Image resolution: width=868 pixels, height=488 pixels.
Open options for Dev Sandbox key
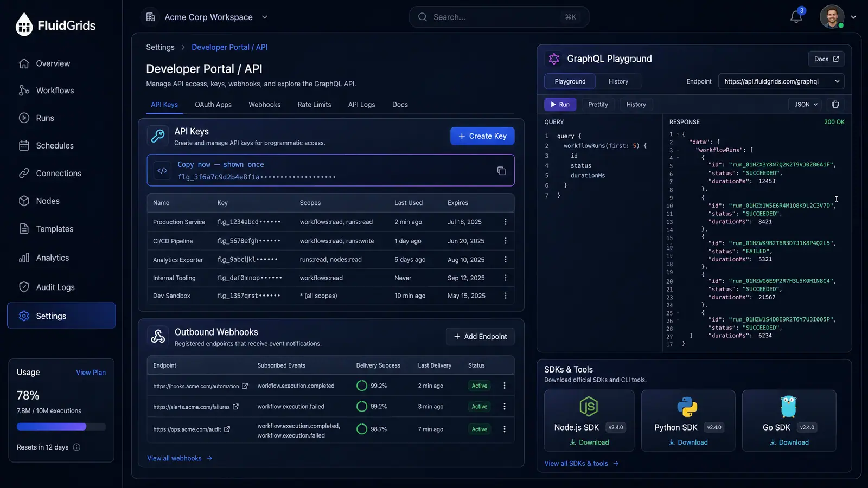(x=505, y=296)
